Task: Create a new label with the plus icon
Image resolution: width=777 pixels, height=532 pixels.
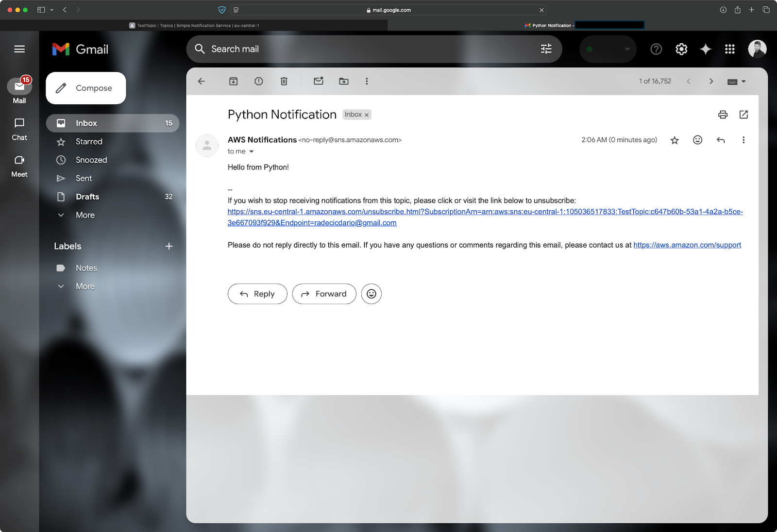Action: [x=169, y=246]
